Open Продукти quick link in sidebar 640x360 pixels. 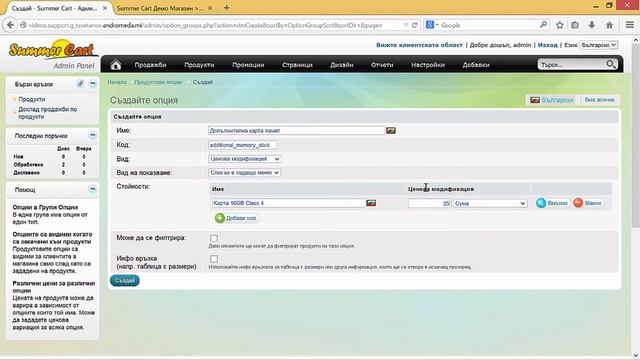31,99
